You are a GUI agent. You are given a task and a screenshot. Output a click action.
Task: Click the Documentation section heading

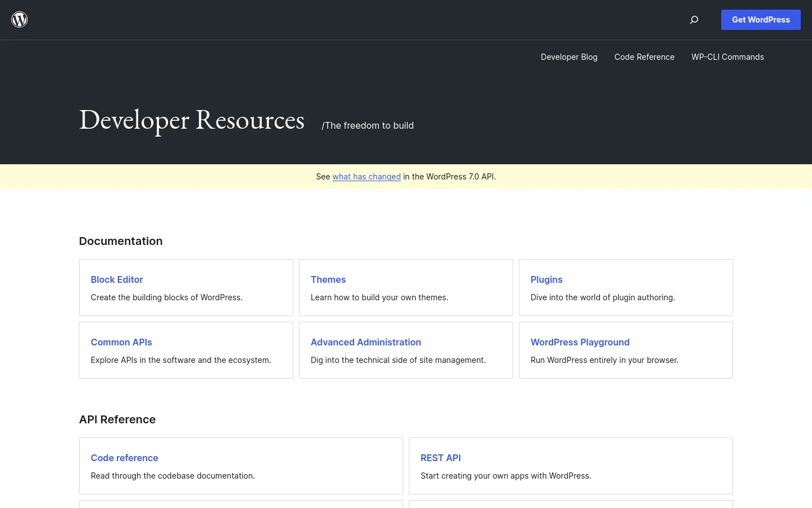click(121, 241)
